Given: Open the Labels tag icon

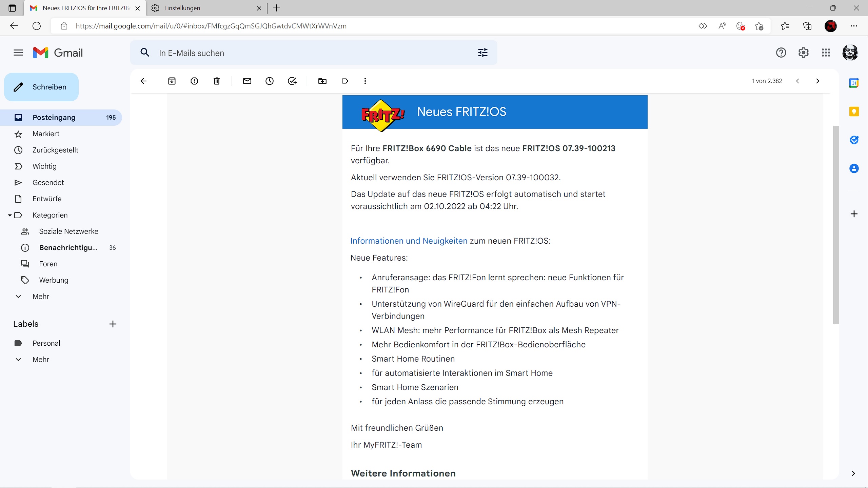Looking at the screenshot, I should (345, 81).
